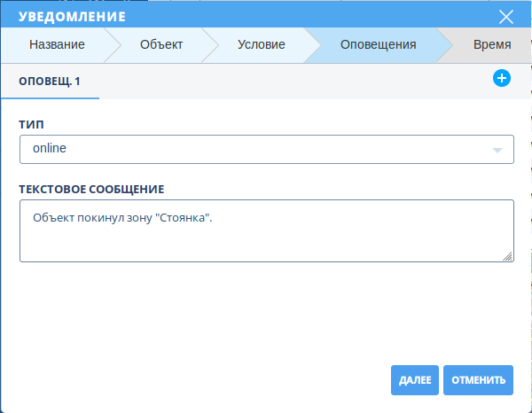
Task: Click the УВЕДОМЛЕНИЕ title bar text
Action: tap(72, 16)
